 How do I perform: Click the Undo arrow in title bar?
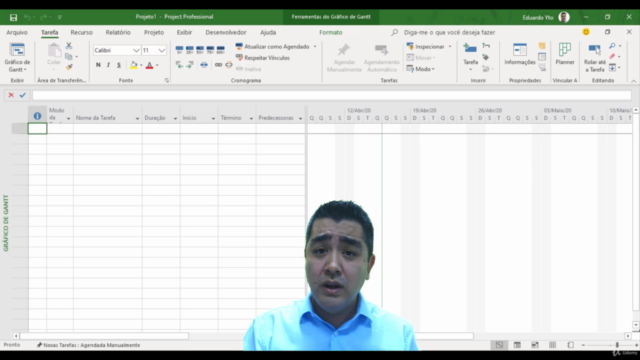point(27,17)
